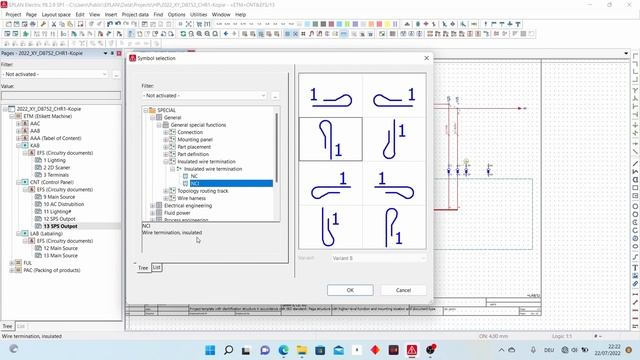640x360 pixels.
Task: Open the Project data menu
Action: [x=135, y=15]
